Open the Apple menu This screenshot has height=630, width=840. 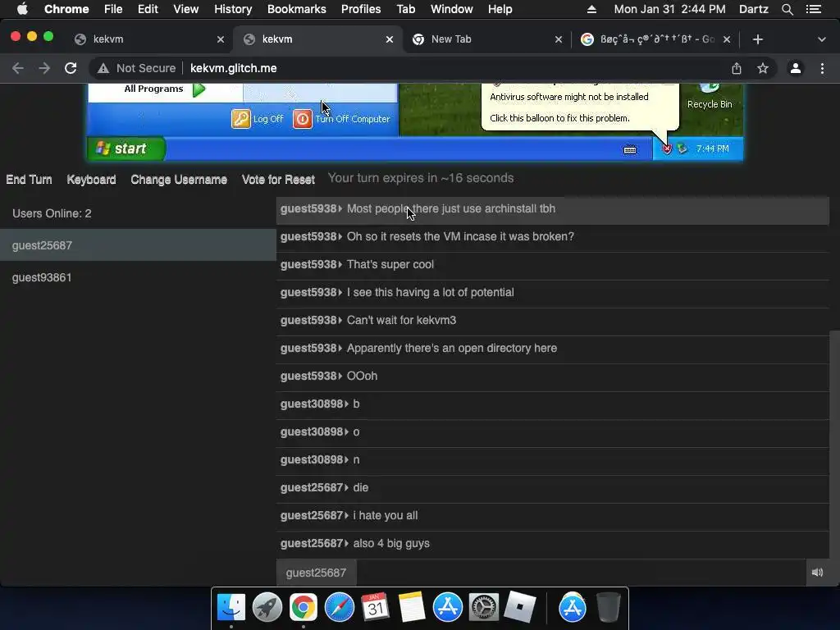click(22, 9)
